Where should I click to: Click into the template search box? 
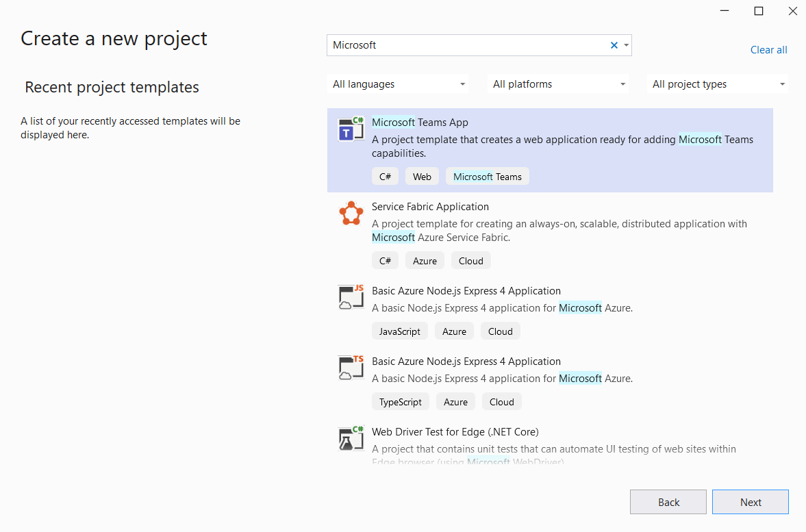click(466, 45)
